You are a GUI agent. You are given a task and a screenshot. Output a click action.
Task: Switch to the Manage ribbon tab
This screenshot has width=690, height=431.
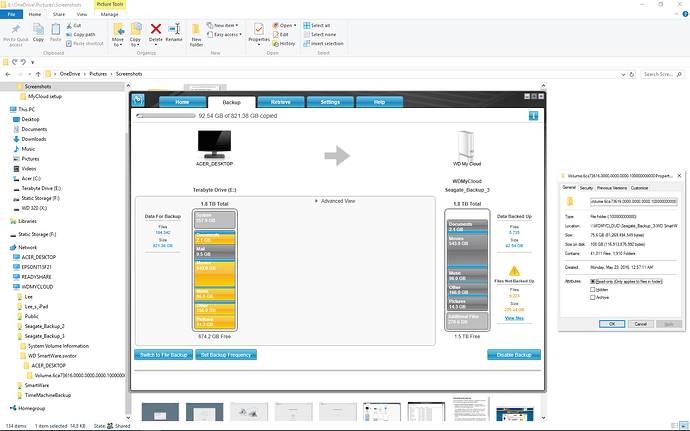point(109,15)
